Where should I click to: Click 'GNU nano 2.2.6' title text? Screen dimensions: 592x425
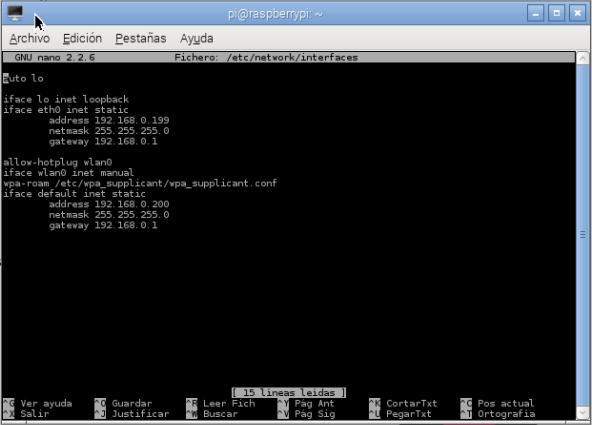pos(55,58)
